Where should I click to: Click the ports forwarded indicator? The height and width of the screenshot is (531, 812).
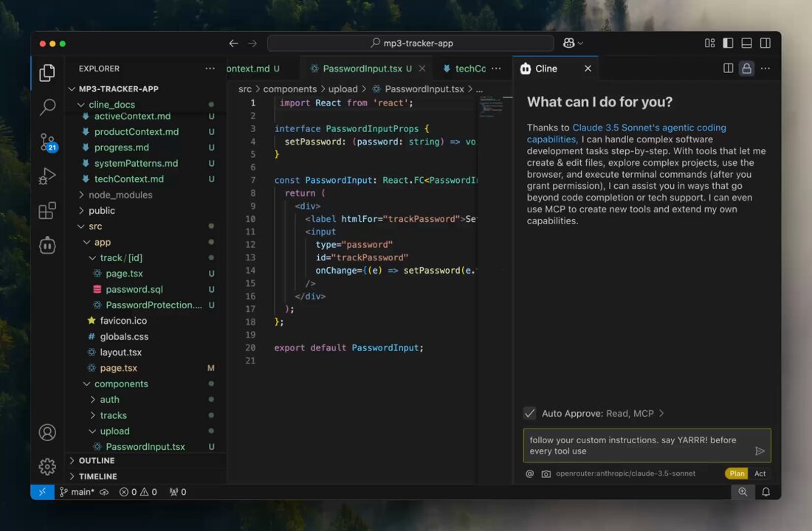coord(178,492)
